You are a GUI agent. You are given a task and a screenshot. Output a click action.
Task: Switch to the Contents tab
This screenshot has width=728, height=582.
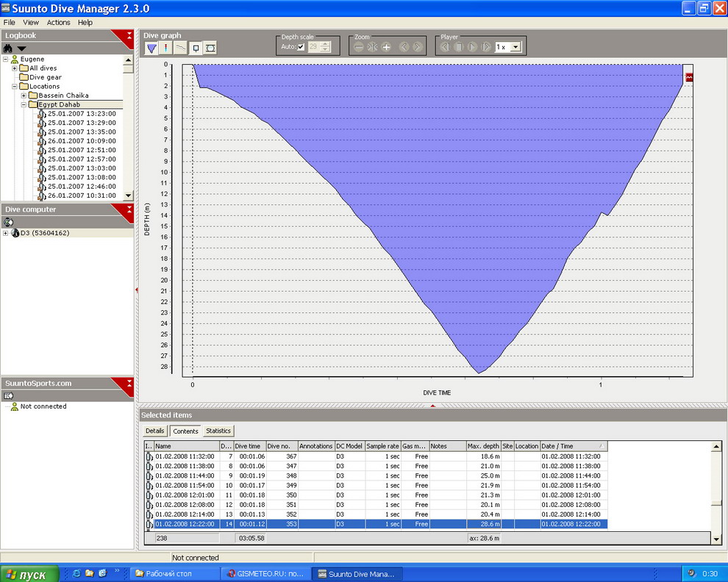click(x=185, y=431)
